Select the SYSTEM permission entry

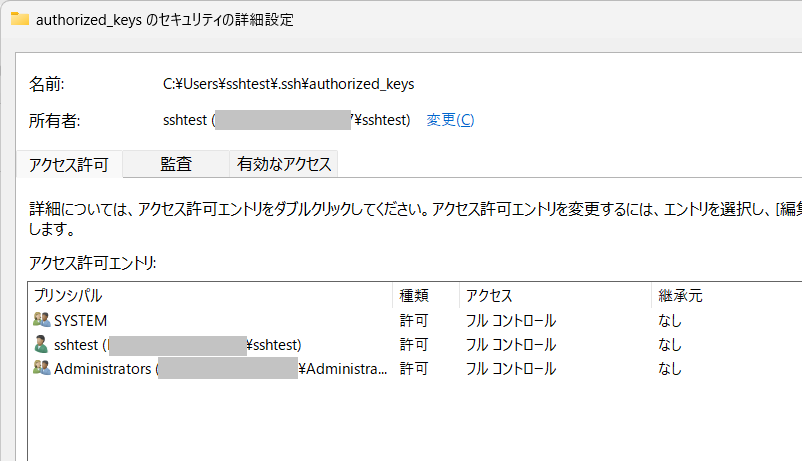[x=80, y=321]
